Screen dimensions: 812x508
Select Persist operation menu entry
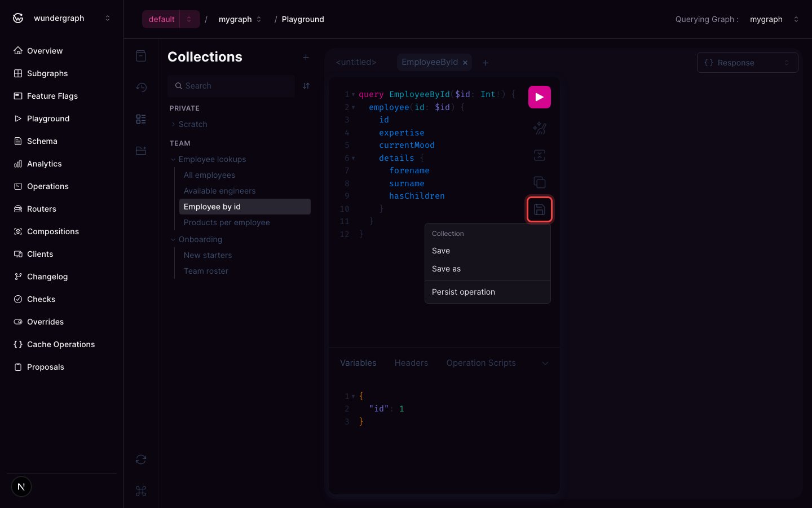tap(488, 292)
